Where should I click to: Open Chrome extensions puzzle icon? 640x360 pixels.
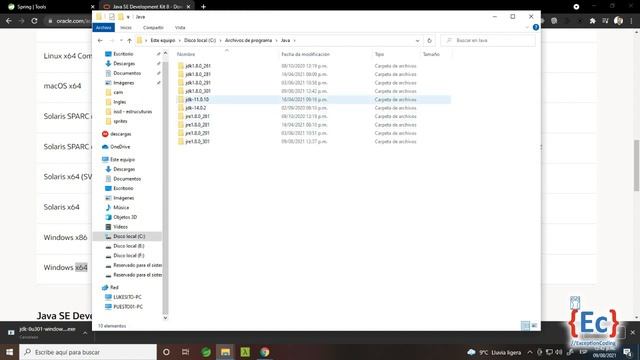coord(592,21)
